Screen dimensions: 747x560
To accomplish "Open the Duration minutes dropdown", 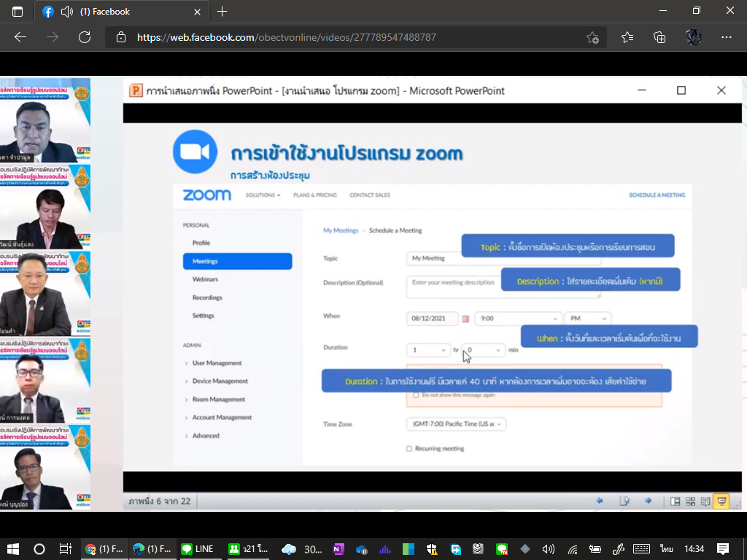I will (x=483, y=350).
